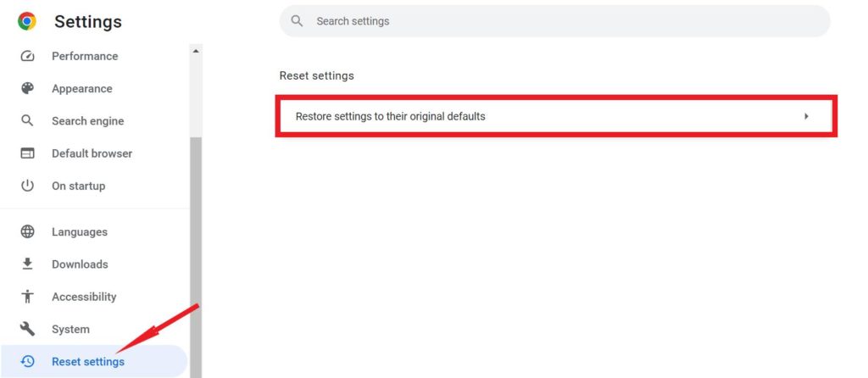This screenshot has height=378, width=868.
Task: Click the magnifier icon in search bar
Action: click(297, 21)
